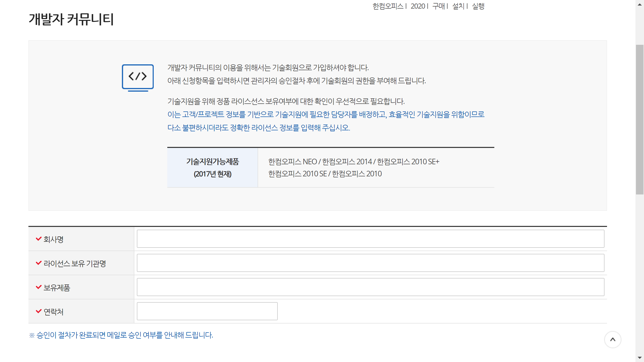Open the 2020 tag link
Screen dimensions: 644x362
click(x=418, y=6)
